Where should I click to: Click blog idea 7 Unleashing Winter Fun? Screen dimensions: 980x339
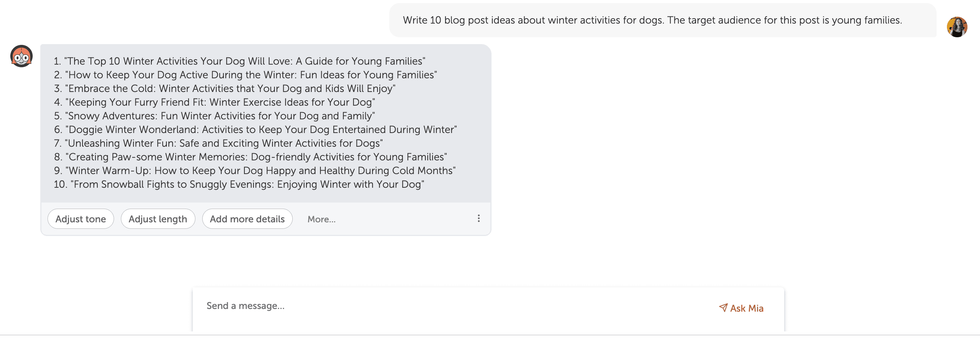[218, 143]
